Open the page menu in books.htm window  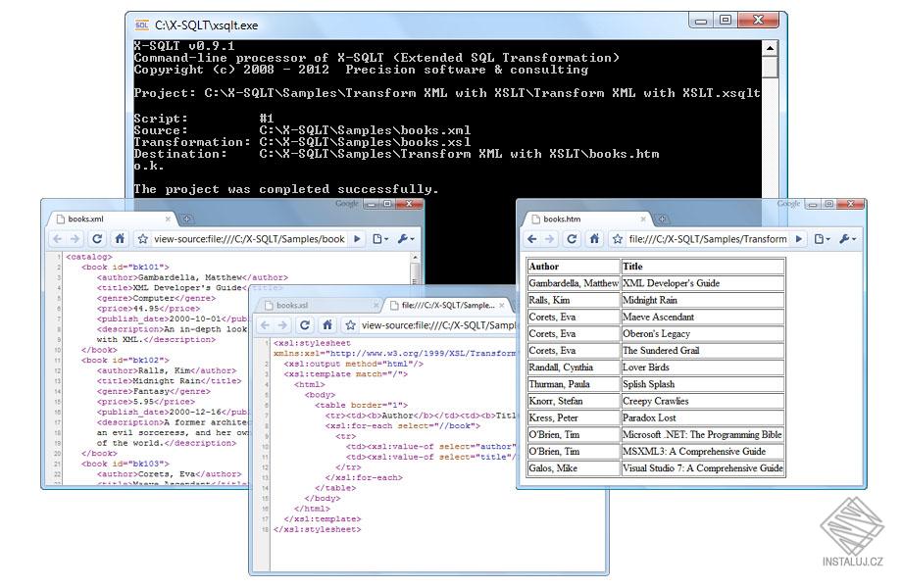822,239
